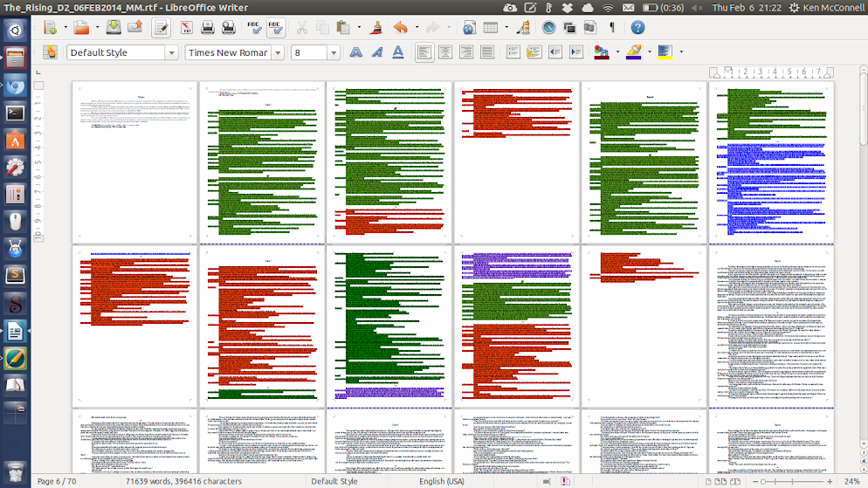868x488 pixels.
Task: Open the Undo history dropdown arrow
Action: [417, 28]
